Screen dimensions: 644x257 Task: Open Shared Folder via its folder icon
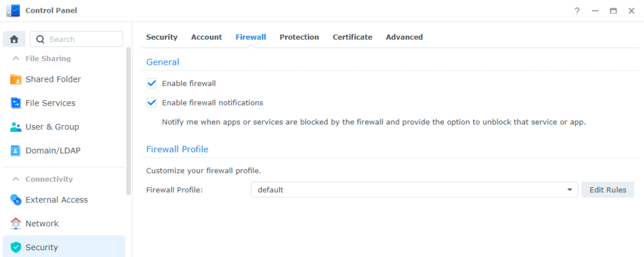click(x=16, y=79)
